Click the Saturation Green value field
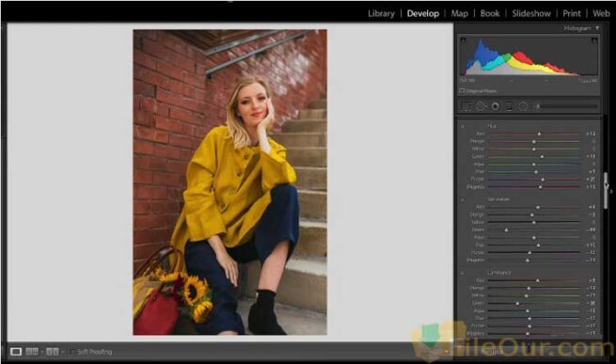This screenshot has height=364, width=616. point(591,229)
